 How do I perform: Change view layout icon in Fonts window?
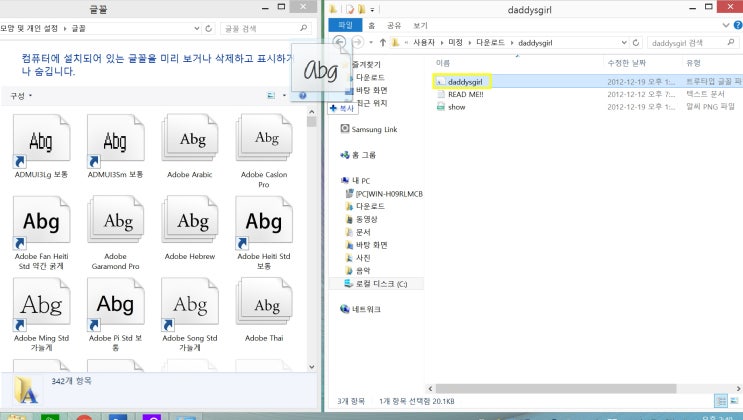[x=271, y=96]
